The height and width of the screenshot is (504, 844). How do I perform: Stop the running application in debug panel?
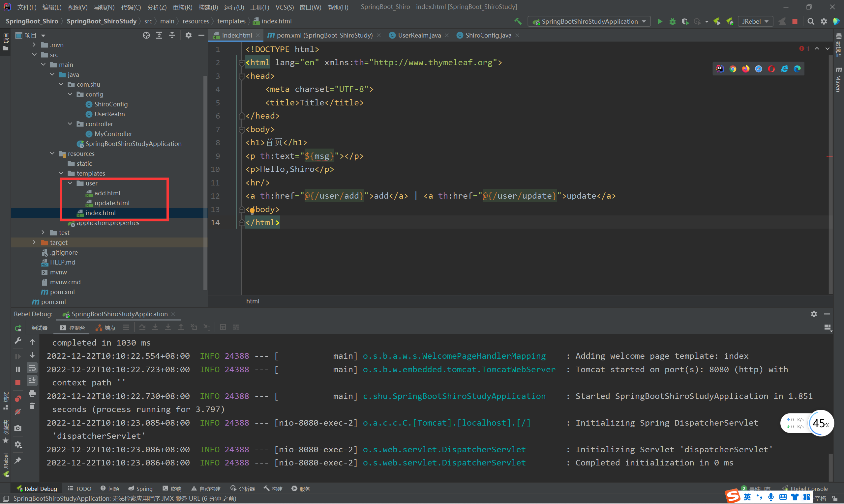(x=18, y=382)
